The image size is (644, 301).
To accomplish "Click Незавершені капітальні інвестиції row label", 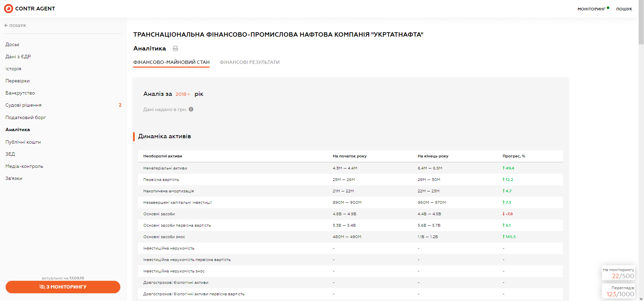I will [178, 202].
